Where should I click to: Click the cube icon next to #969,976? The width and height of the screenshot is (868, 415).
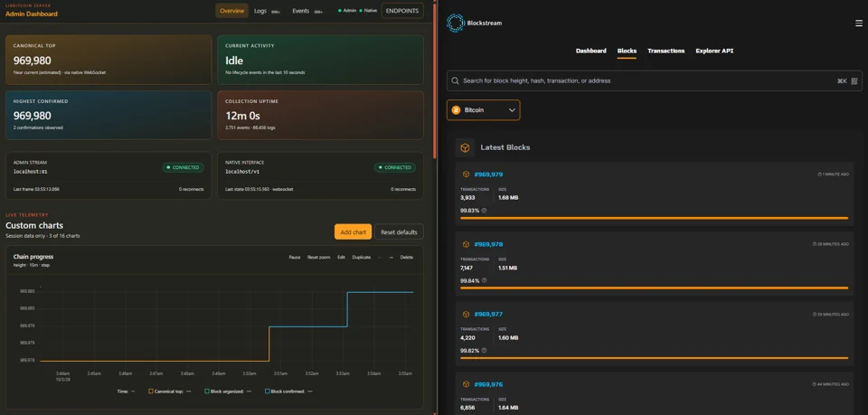tap(467, 384)
